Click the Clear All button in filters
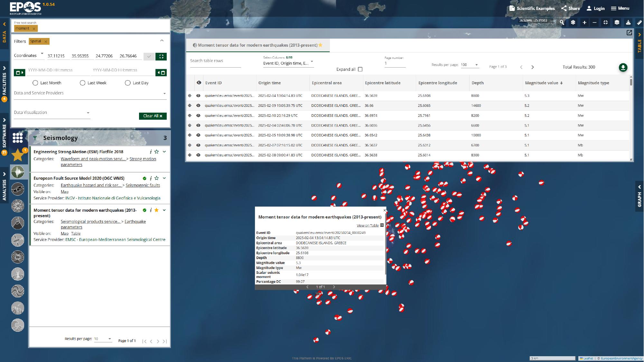This screenshot has height=362, width=644. 153,116
